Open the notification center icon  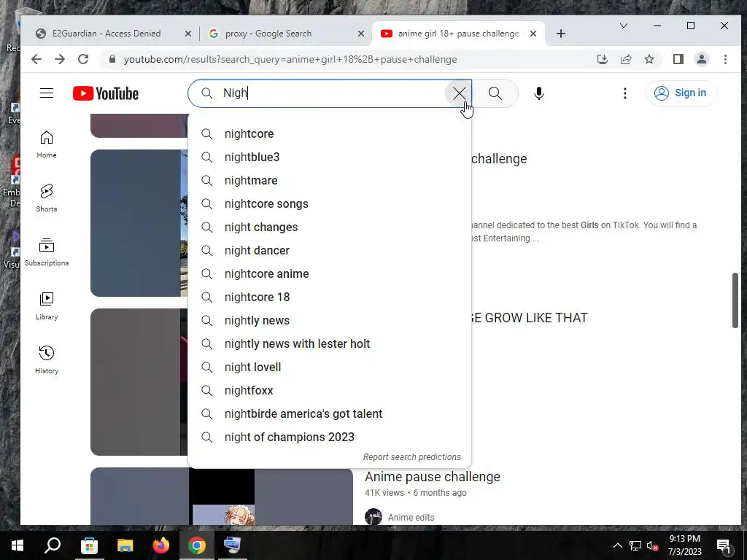click(x=723, y=545)
